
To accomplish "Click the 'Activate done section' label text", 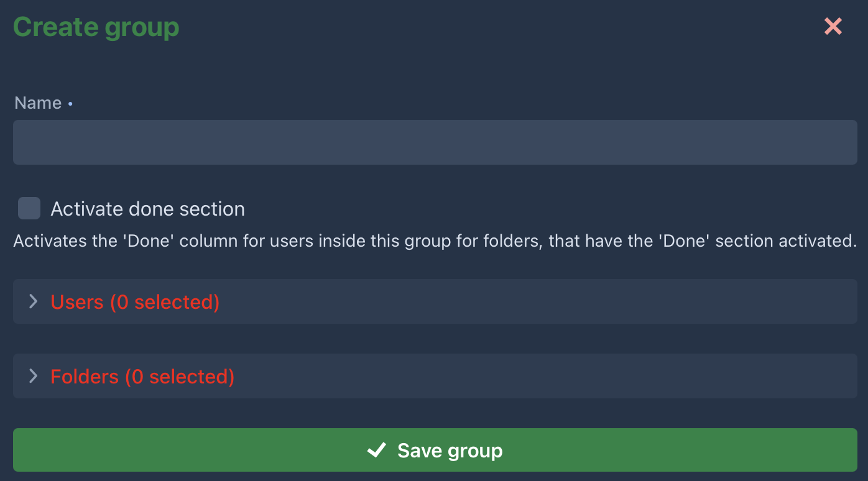I will tap(147, 209).
